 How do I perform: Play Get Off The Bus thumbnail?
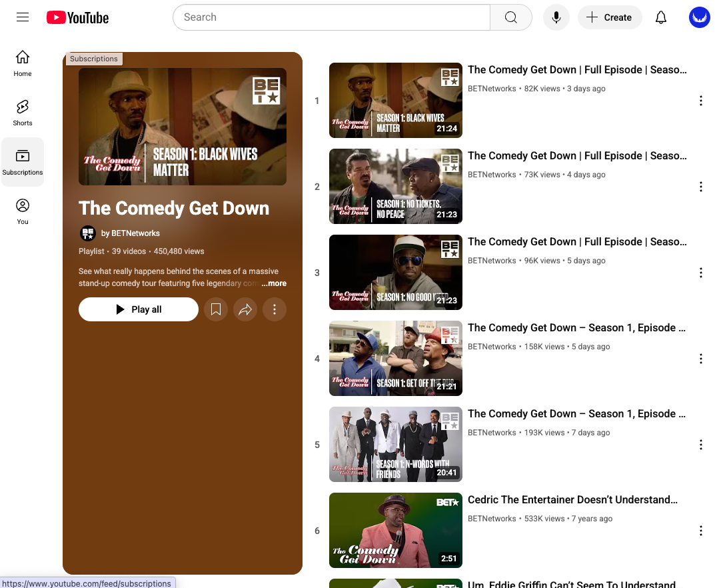(x=396, y=359)
